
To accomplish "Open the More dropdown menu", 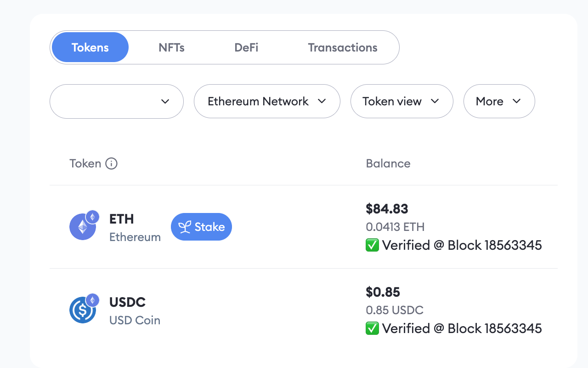I will (499, 101).
